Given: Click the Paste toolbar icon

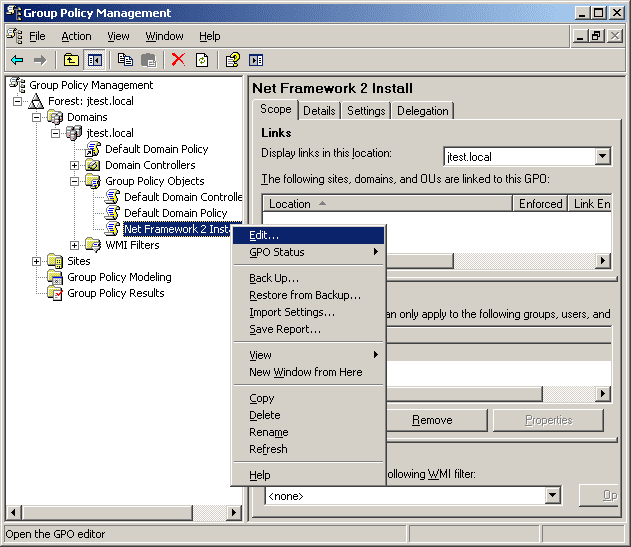Looking at the screenshot, I should [148, 60].
